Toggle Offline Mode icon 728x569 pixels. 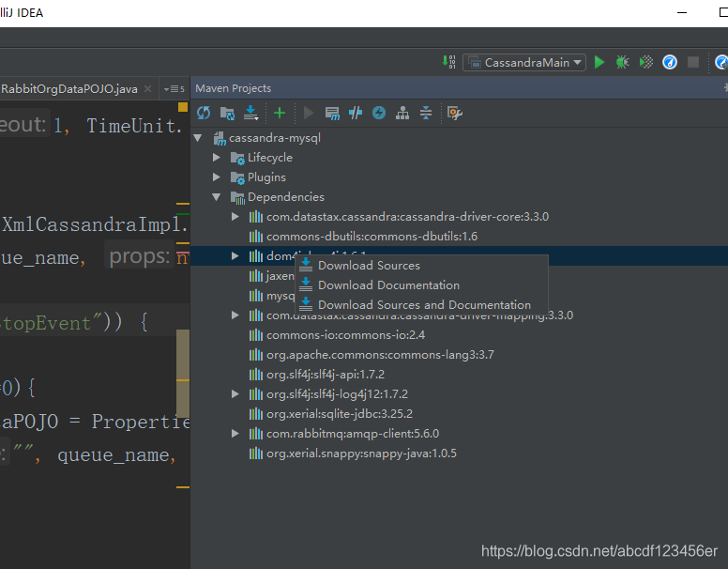pos(356,113)
